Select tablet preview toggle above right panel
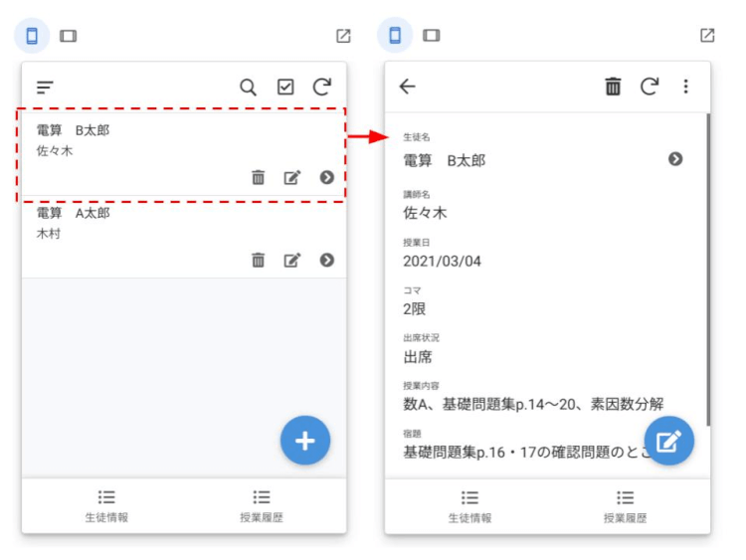Screen dimensions: 746x560 pos(431,36)
